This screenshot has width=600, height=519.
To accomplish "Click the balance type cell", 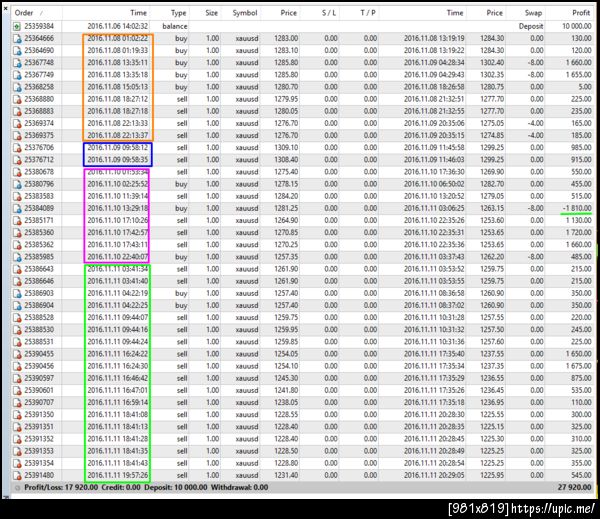I will coord(175,26).
